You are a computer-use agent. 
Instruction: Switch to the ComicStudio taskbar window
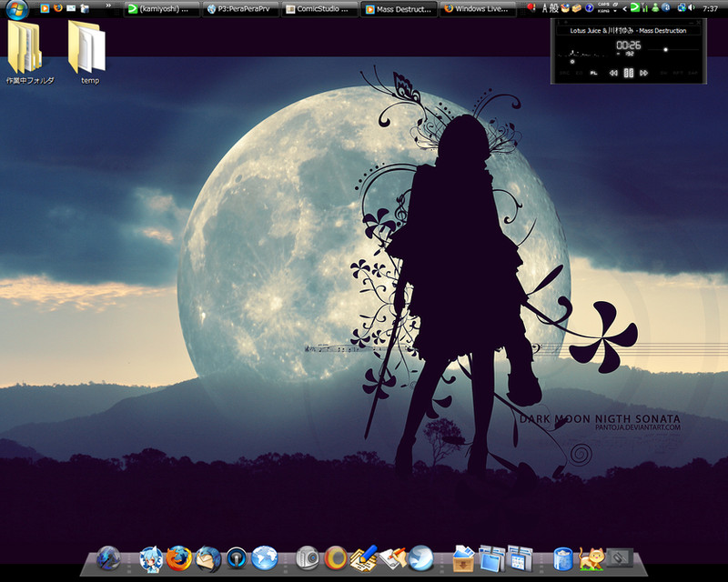pos(320,9)
